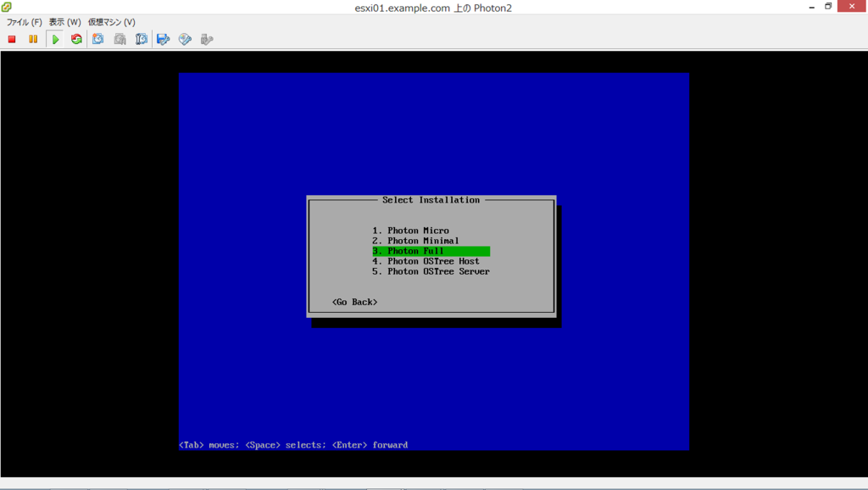Click the <Go Back> button
The image size is (868, 490).
(355, 303)
